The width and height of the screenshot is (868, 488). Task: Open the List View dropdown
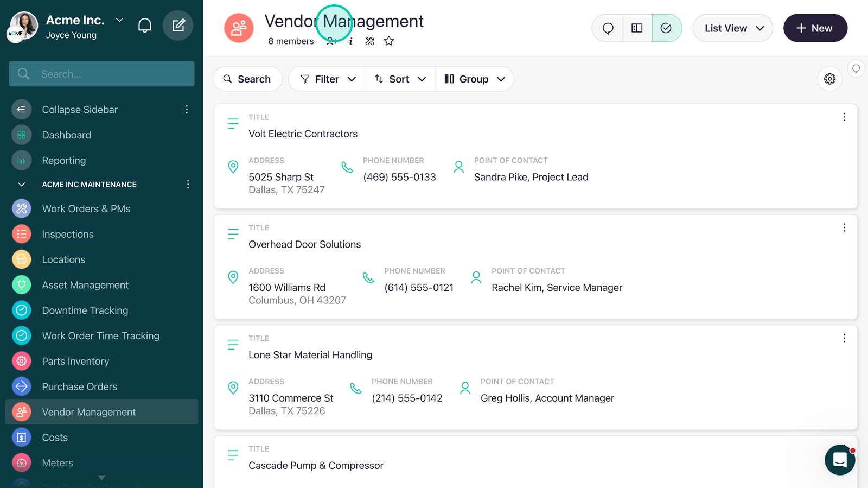pyautogui.click(x=733, y=28)
